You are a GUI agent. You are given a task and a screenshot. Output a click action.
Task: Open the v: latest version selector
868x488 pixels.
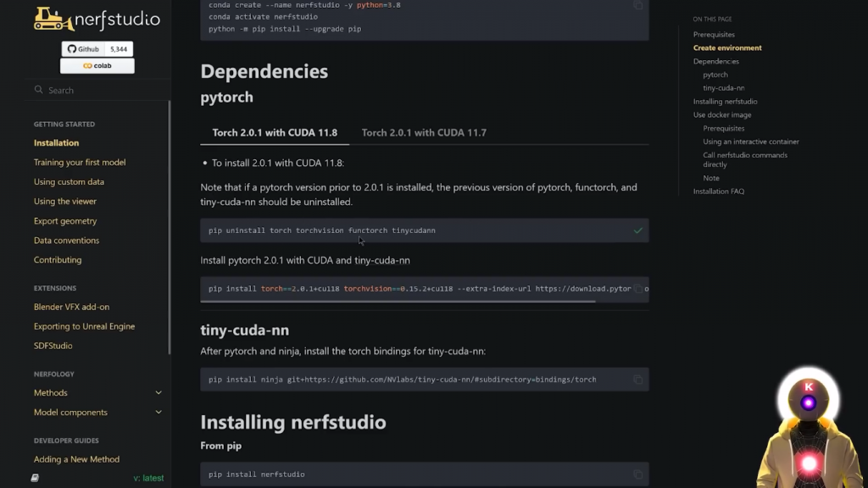click(x=148, y=478)
